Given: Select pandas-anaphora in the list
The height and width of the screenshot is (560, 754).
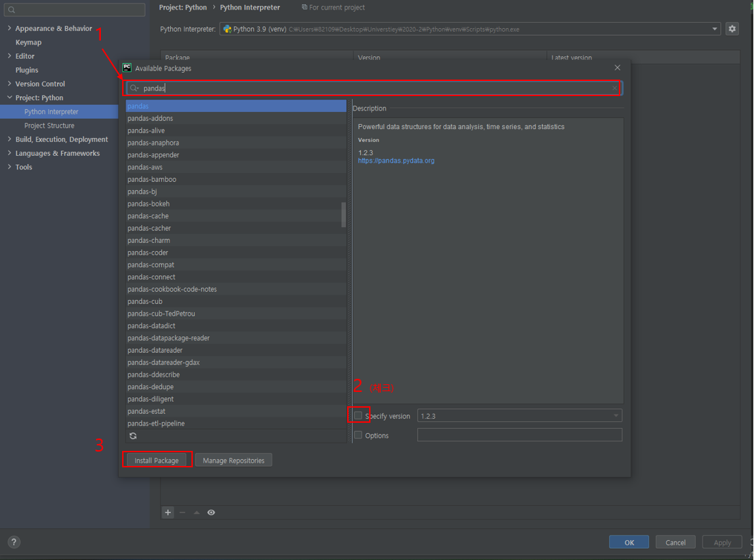Looking at the screenshot, I should point(235,143).
